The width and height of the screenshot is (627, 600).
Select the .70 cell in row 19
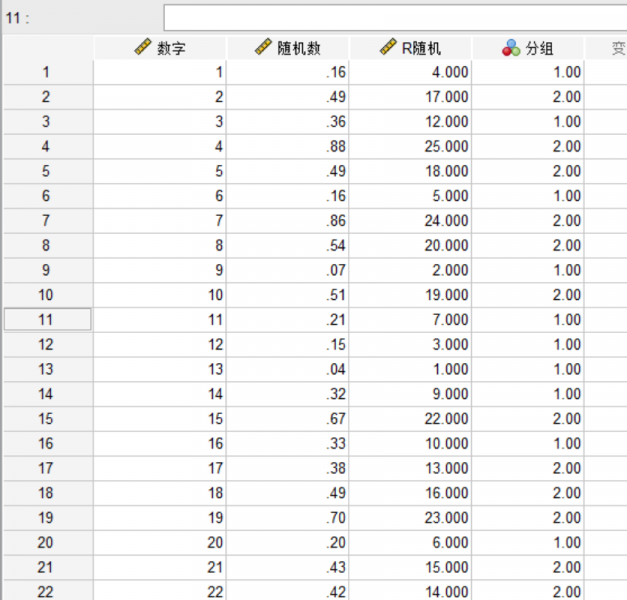point(288,518)
